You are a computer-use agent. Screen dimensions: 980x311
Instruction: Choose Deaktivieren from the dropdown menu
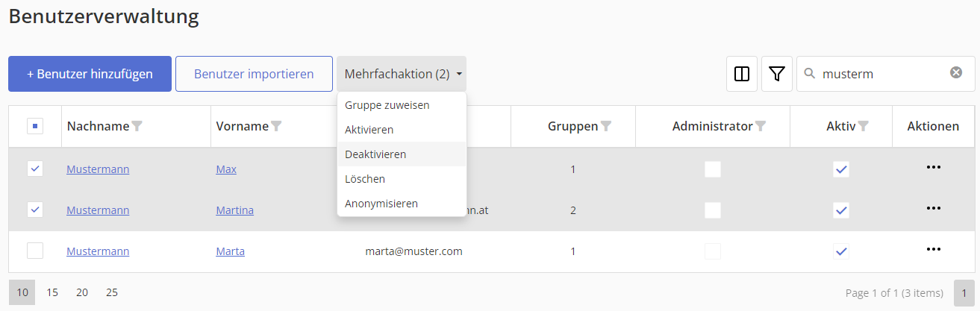click(375, 154)
